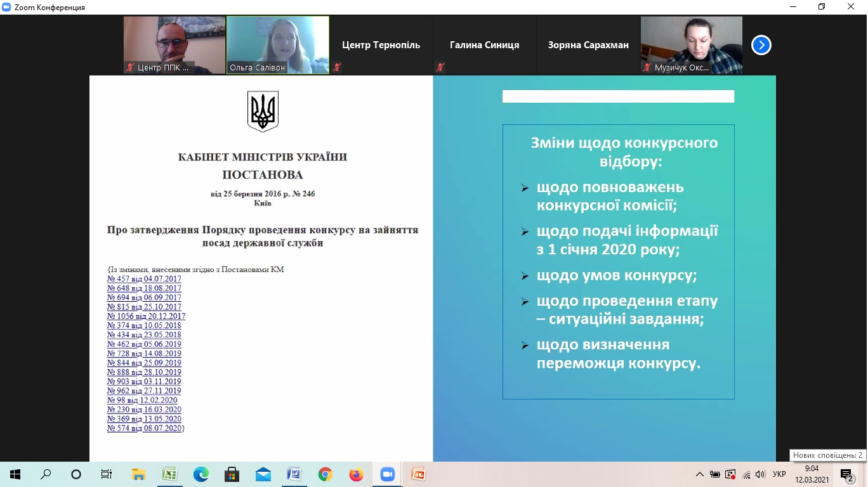Open Excel from the taskbar
The height and width of the screenshot is (487, 868).
coord(169,474)
